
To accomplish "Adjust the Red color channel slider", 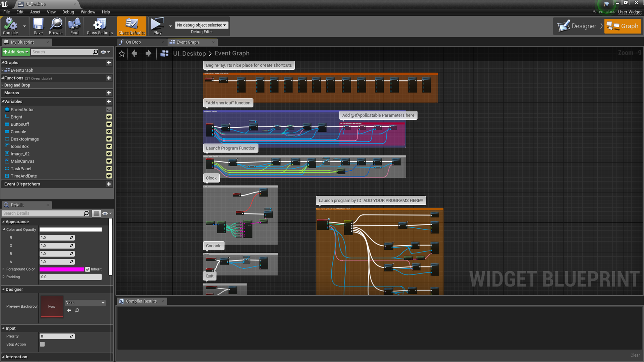I will coord(56,237).
